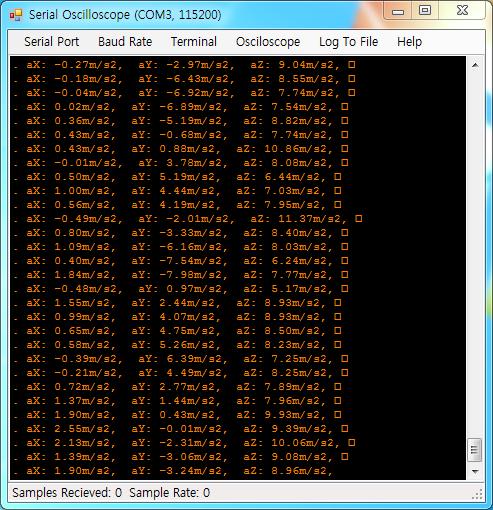Image resolution: width=493 pixels, height=510 pixels.
Task: Open the Terminal menu
Action: (194, 42)
